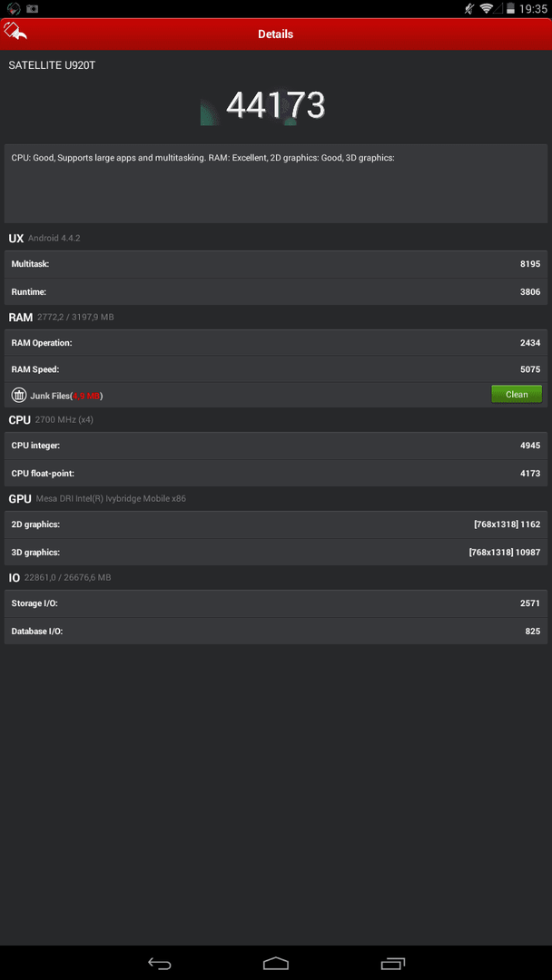Tap the AnTuTu notification icon in status bar
The height and width of the screenshot is (980, 552).
pyautogui.click(x=14, y=9)
